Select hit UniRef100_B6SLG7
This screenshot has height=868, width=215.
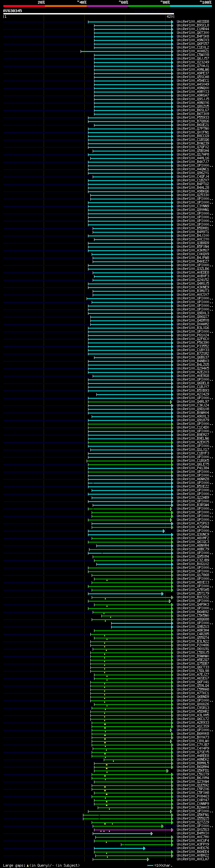click(x=193, y=111)
